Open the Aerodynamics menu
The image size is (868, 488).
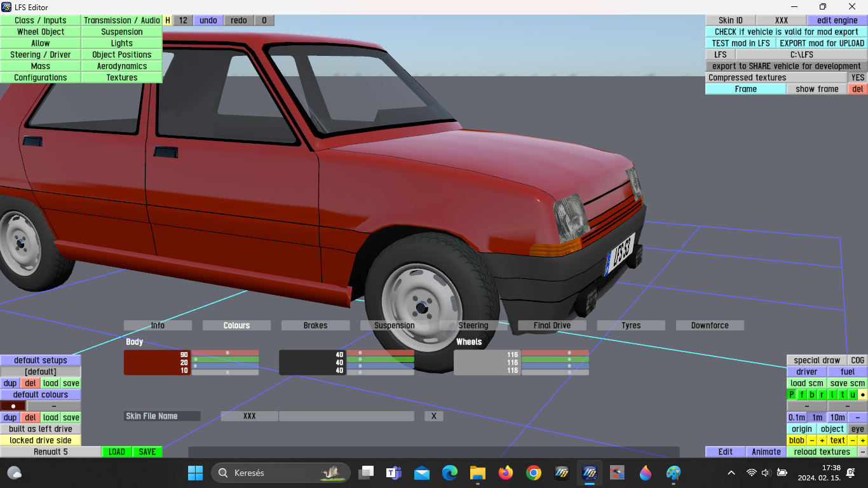point(122,66)
